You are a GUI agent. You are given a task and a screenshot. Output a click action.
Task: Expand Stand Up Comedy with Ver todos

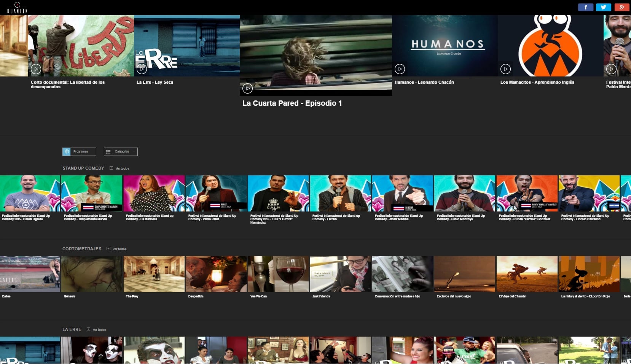[x=120, y=168]
